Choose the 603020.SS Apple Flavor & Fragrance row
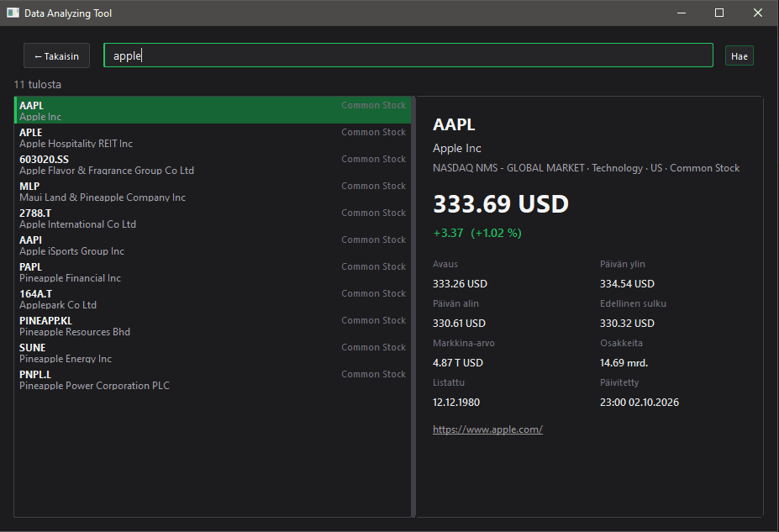The width and height of the screenshot is (779, 532). (x=213, y=165)
